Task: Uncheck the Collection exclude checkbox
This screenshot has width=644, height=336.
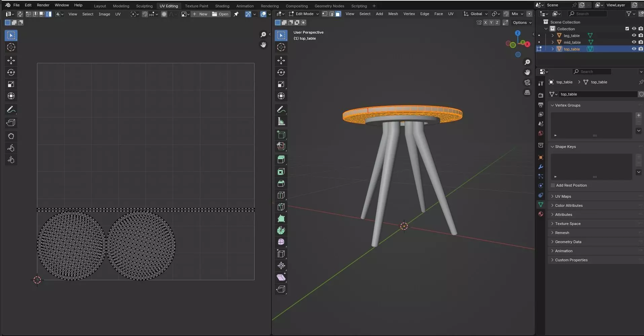Action: [x=627, y=29]
